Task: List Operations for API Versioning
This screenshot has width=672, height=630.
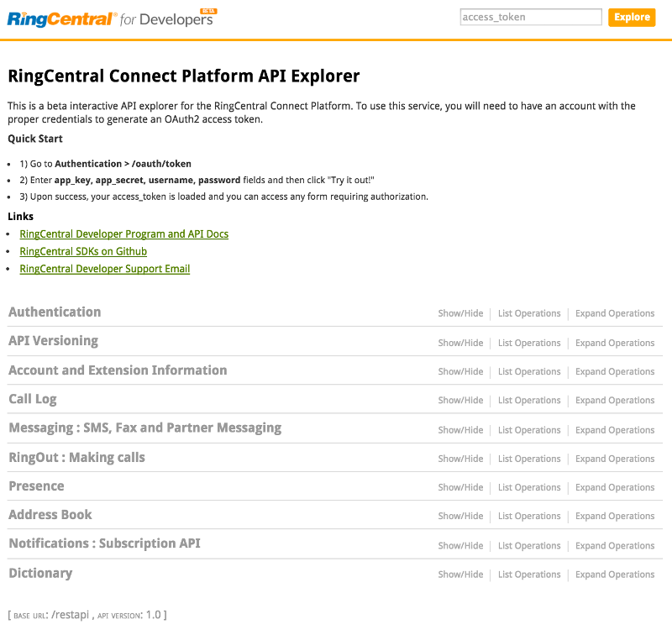Action: 529,343
